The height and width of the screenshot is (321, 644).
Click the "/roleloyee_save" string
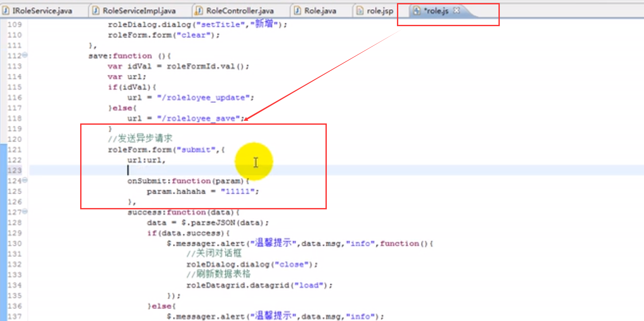click(198, 118)
